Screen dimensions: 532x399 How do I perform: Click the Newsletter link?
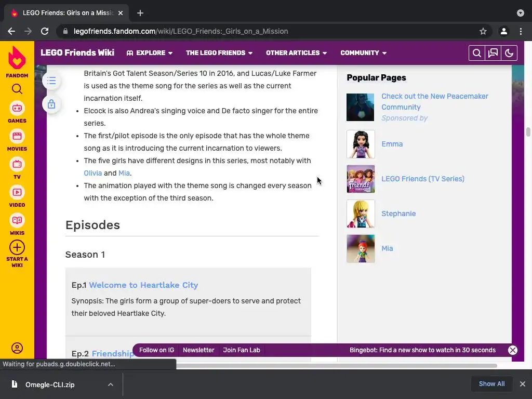point(198,350)
